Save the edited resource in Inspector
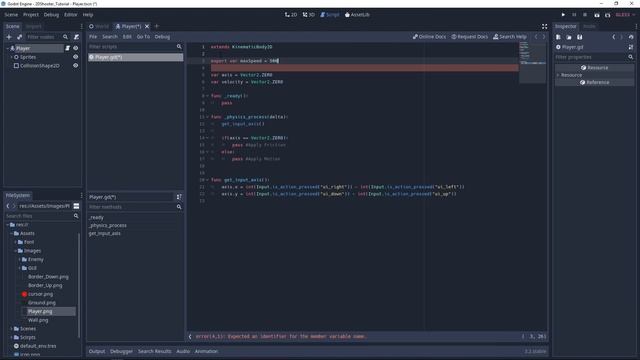The width and height of the screenshot is (640, 360). click(580, 37)
